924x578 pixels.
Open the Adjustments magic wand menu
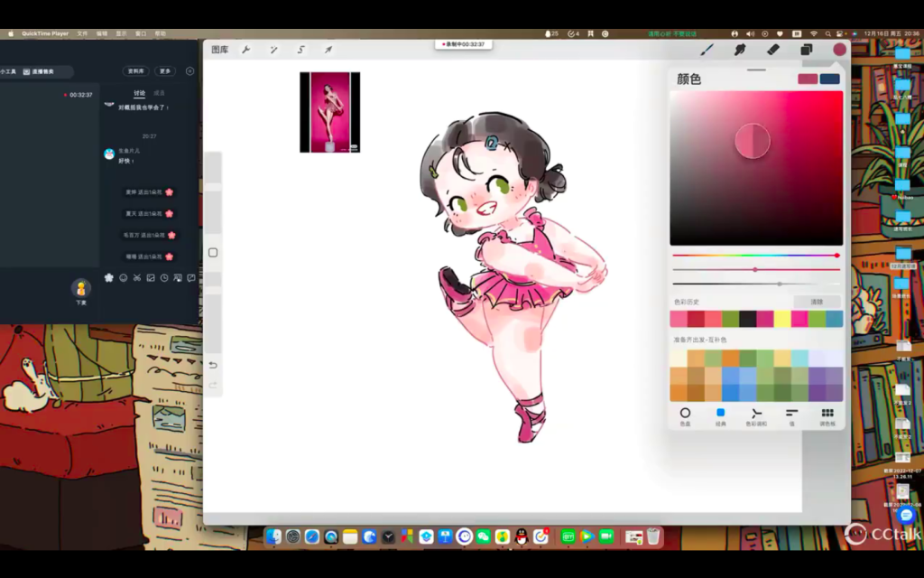coord(273,50)
